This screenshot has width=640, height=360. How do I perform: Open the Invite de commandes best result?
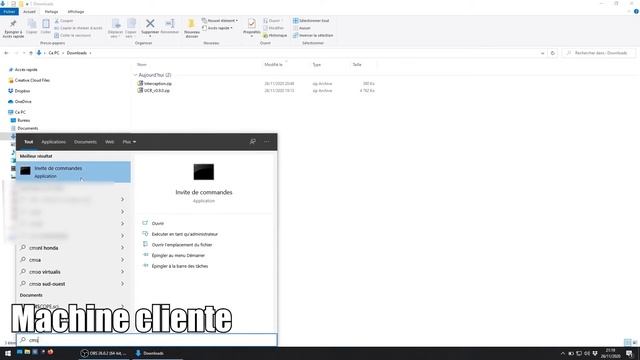click(x=73, y=172)
